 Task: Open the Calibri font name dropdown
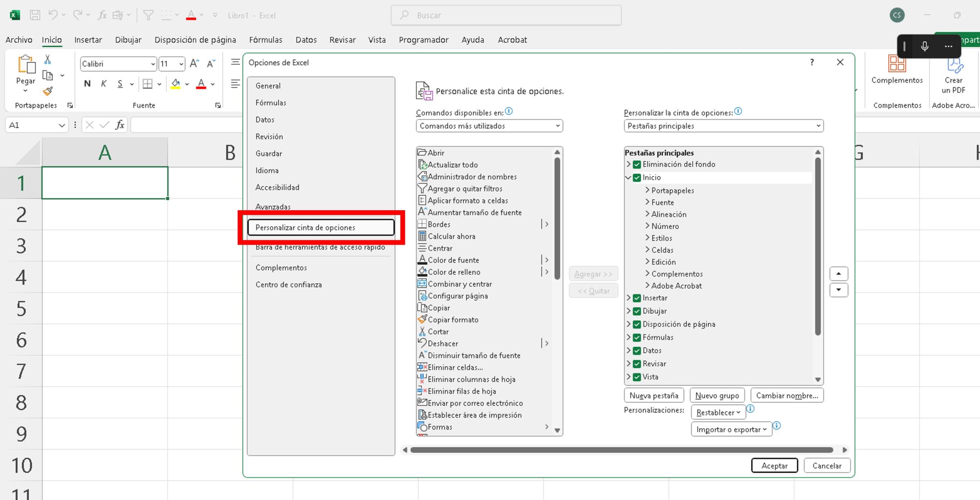click(153, 64)
